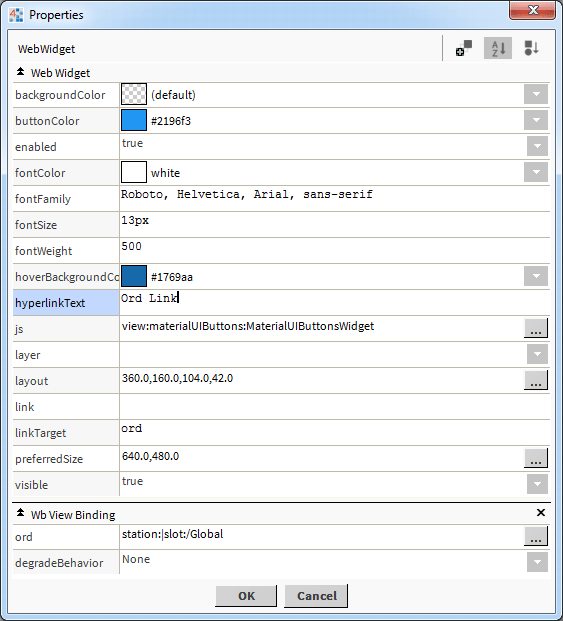Screen dimensions: 563x621
Task: Click the buttonColor #2196f3 swatch
Action: tap(134, 120)
